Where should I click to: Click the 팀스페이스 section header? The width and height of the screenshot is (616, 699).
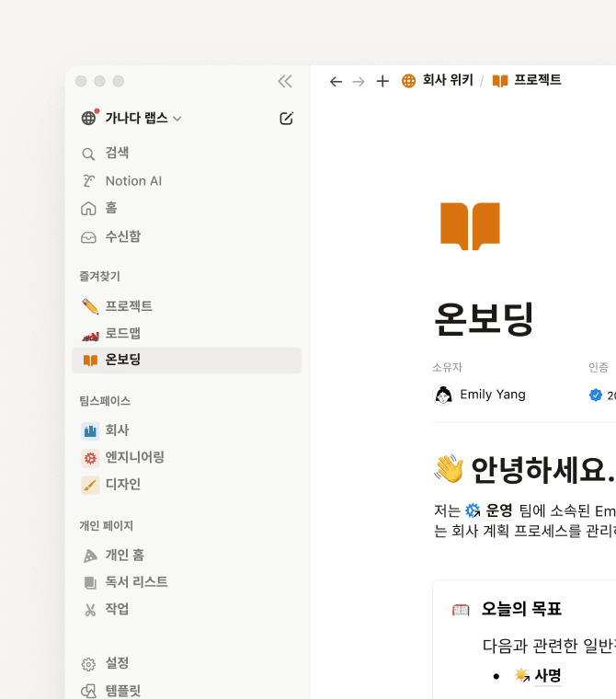tap(105, 401)
